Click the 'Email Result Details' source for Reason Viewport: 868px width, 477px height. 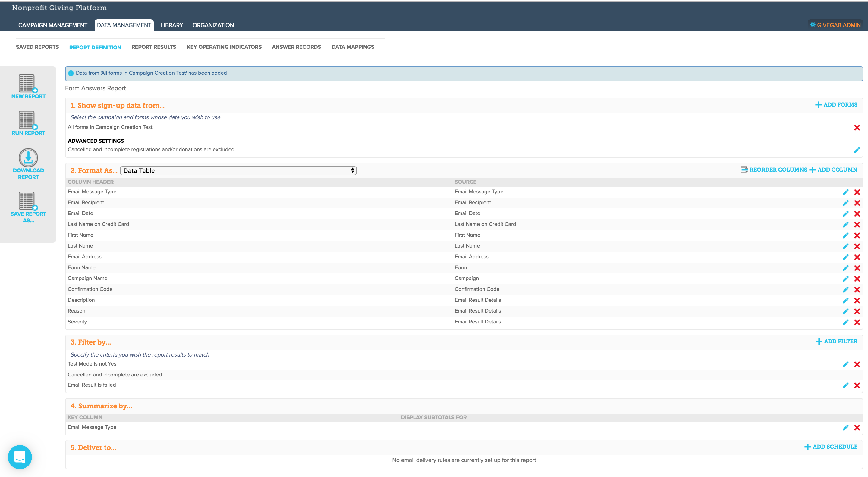477,311
